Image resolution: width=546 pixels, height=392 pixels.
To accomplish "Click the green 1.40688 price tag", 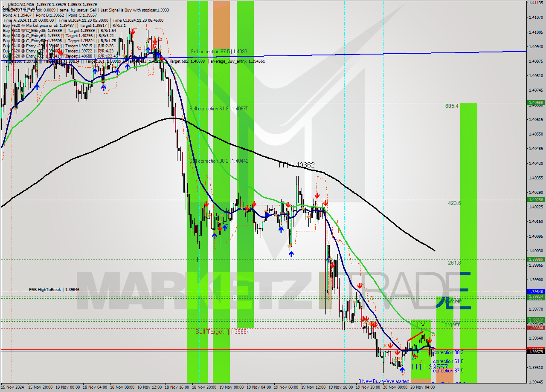I will (536, 103).
